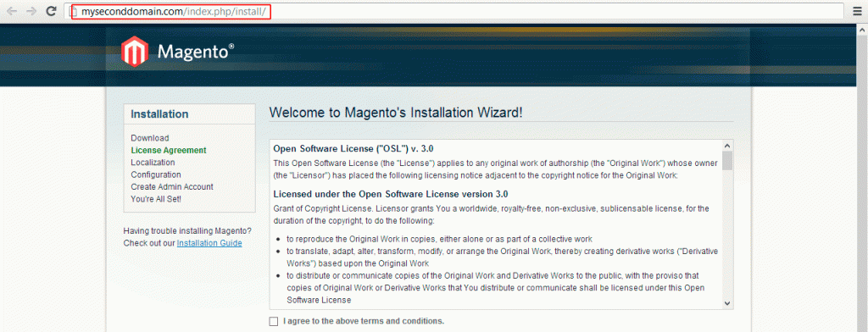The width and height of the screenshot is (868, 332).
Task: Select the Create Admin Account step
Action: (172, 186)
